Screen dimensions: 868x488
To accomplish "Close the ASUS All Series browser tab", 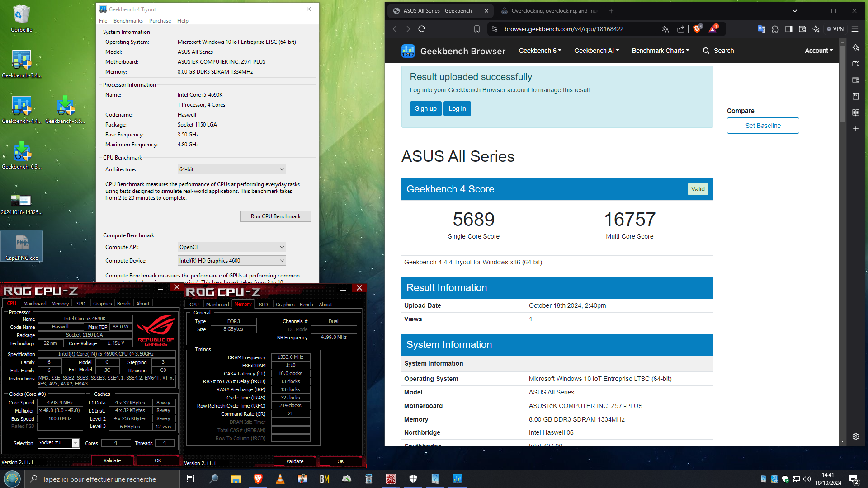I will pyautogui.click(x=486, y=11).
